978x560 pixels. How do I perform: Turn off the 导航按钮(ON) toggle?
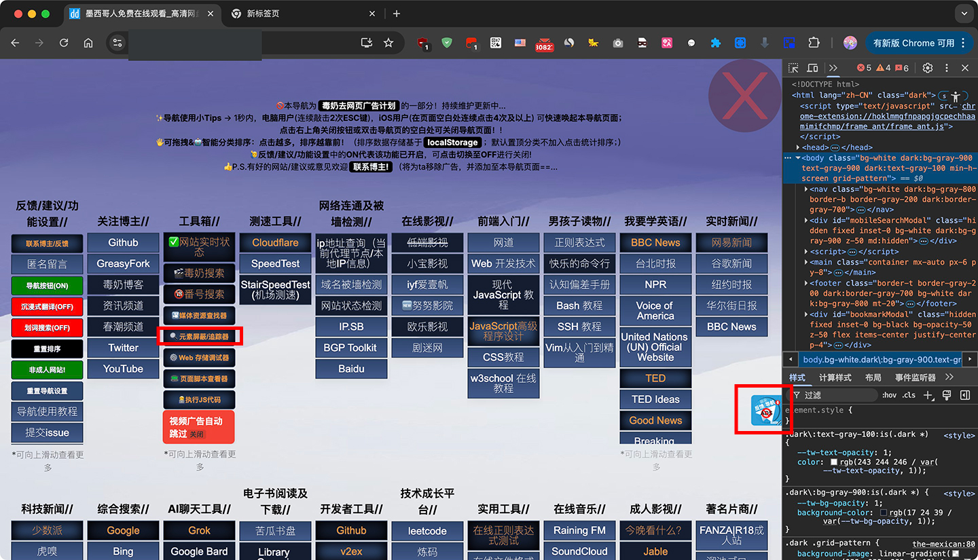tap(47, 285)
